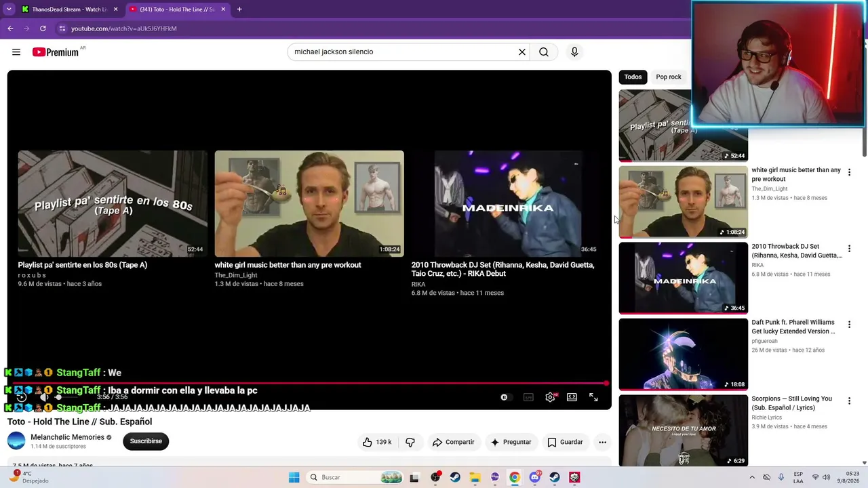Reload the YouTube page
Image resolution: width=868 pixels, height=488 pixels.
pos(43,28)
